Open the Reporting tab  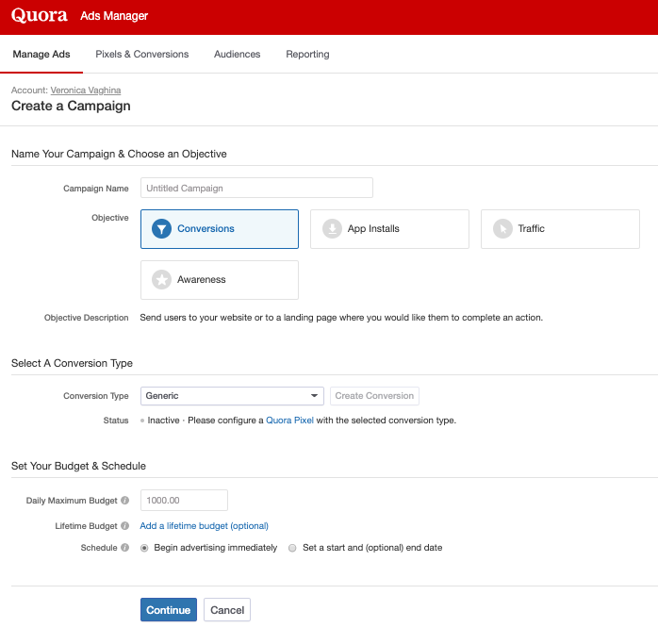click(307, 54)
